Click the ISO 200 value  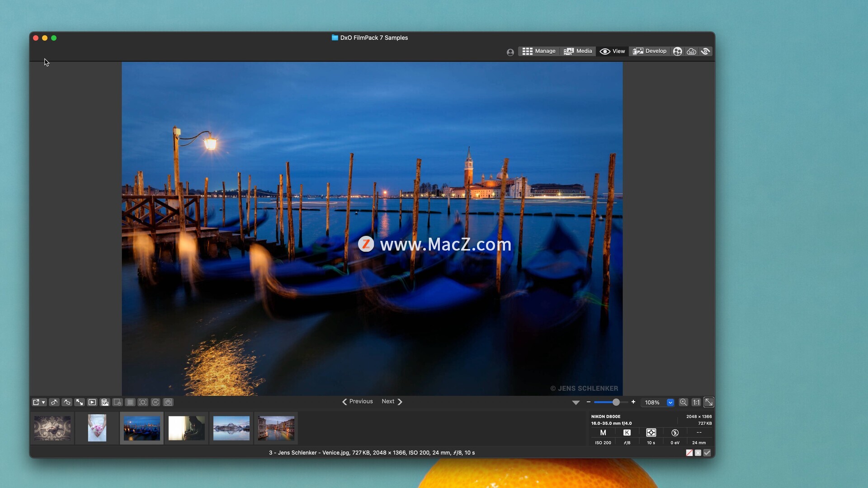(603, 443)
